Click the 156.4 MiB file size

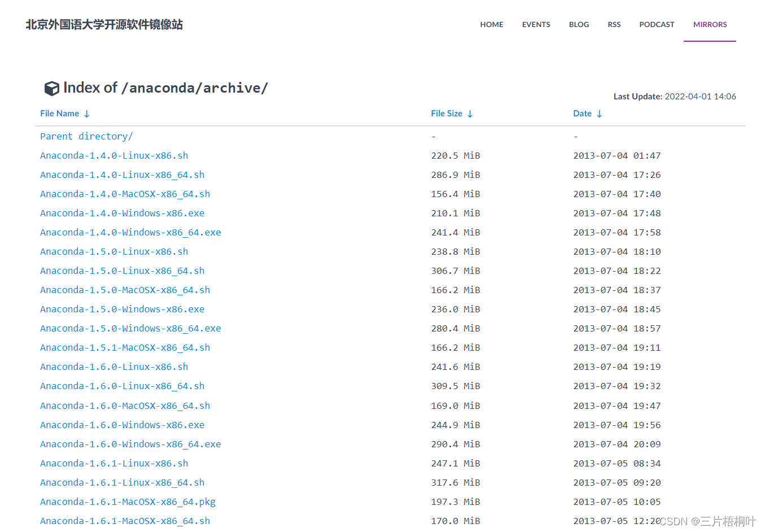point(456,194)
